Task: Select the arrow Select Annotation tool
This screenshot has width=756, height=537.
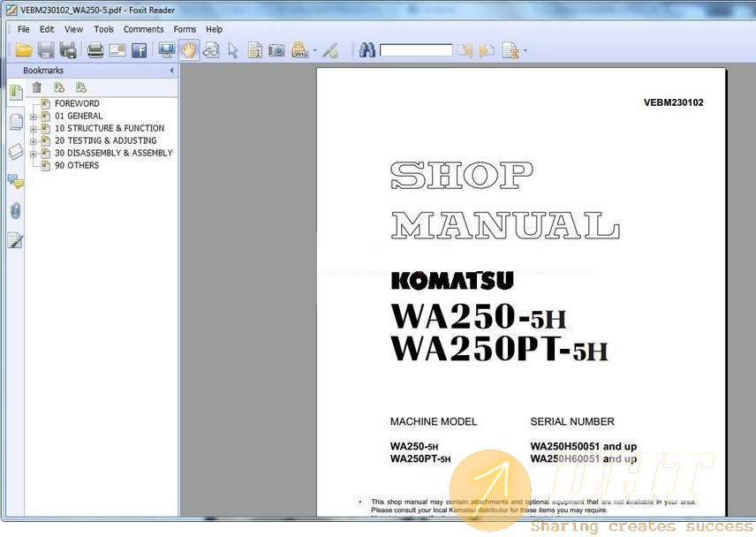Action: click(233, 50)
